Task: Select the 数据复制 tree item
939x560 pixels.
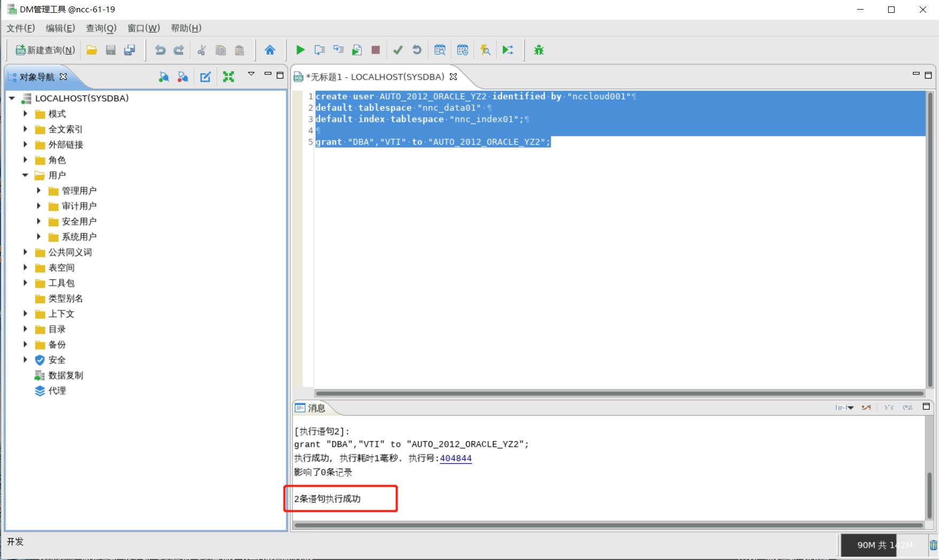Action: coord(66,375)
